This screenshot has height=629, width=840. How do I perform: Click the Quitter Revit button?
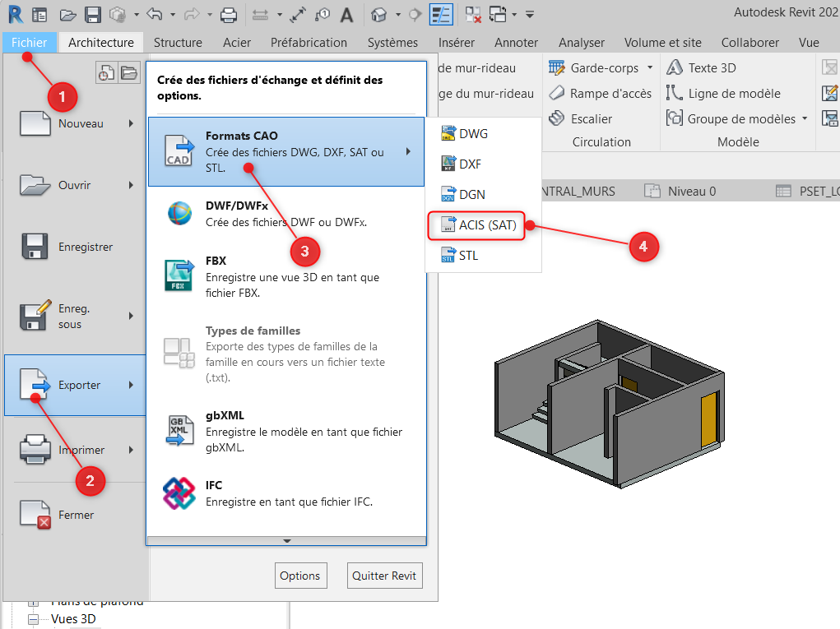tap(384, 576)
